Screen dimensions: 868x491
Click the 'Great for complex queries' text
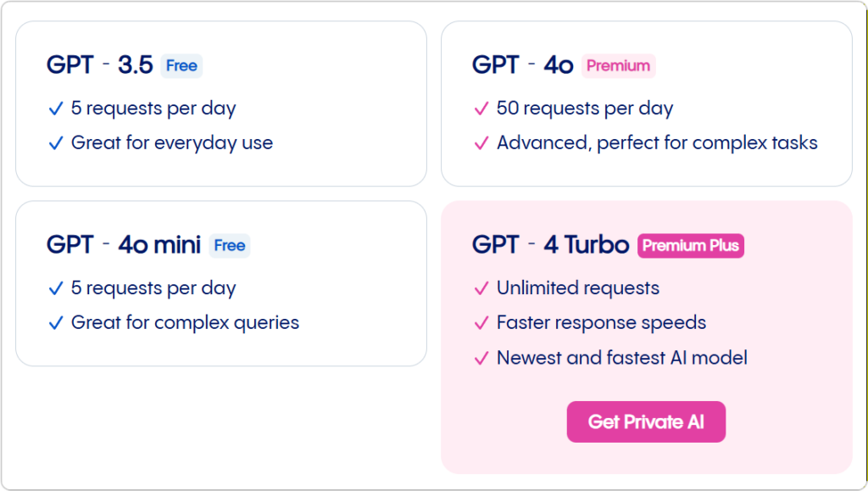pos(185,323)
